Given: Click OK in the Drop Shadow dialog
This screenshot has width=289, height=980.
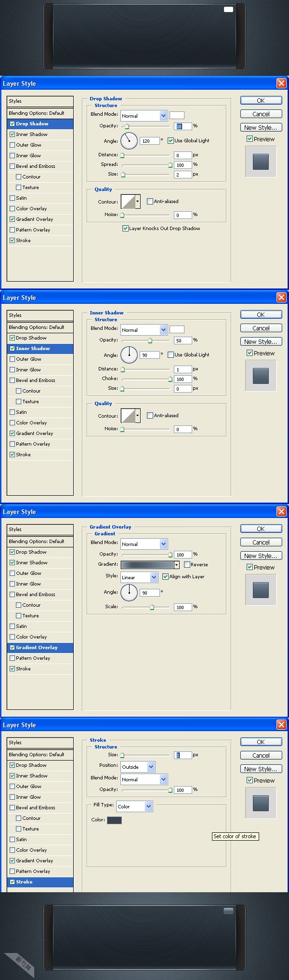Looking at the screenshot, I should (x=261, y=100).
